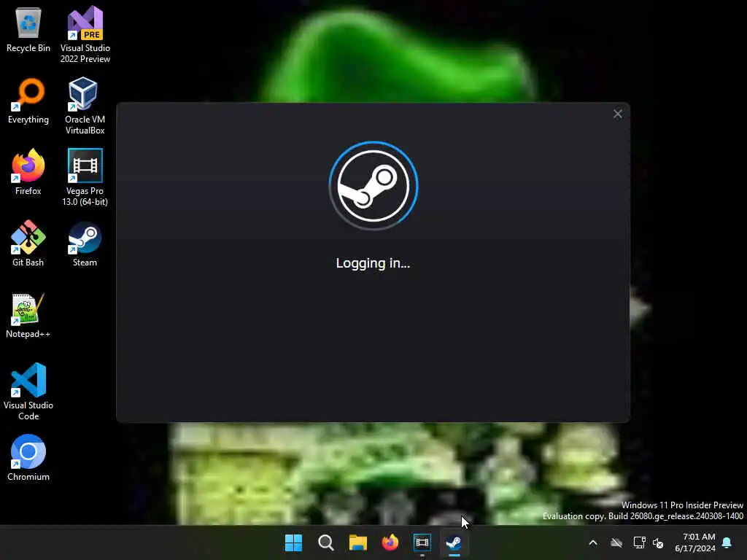Open taskbar Search

(326, 542)
